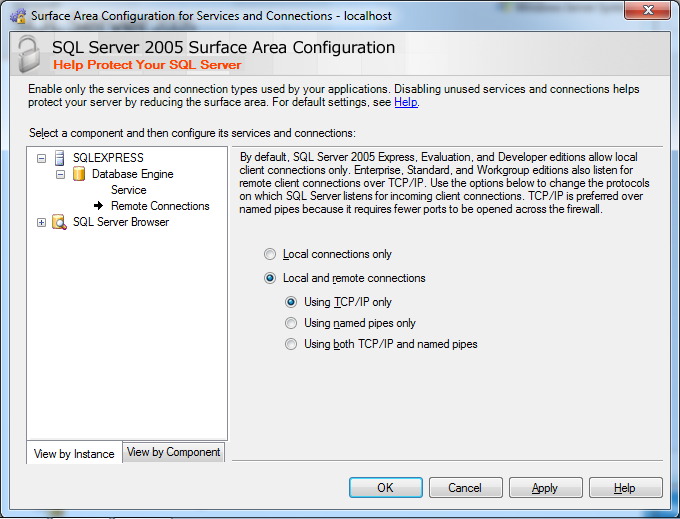Screen dimensions: 680x519
Task: Select the Database Engine tree label
Action: (132, 174)
